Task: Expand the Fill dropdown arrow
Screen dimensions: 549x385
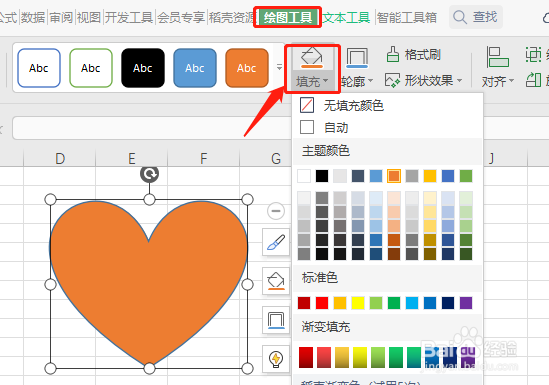Action: point(326,81)
